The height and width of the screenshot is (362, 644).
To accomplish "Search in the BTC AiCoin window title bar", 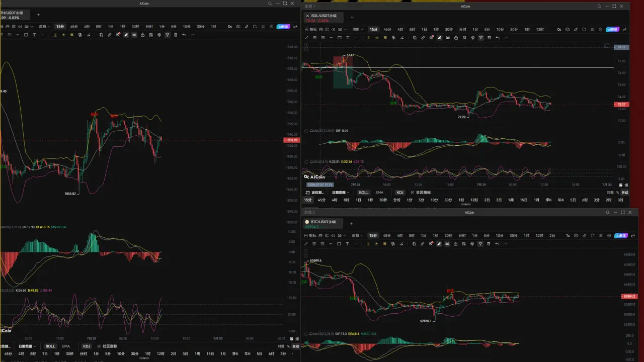I will pyautogui.click(x=608, y=212).
